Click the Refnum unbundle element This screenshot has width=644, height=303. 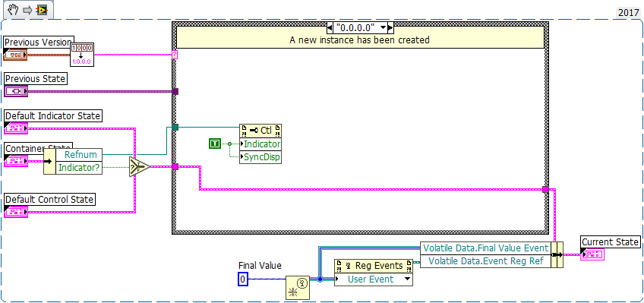point(79,154)
